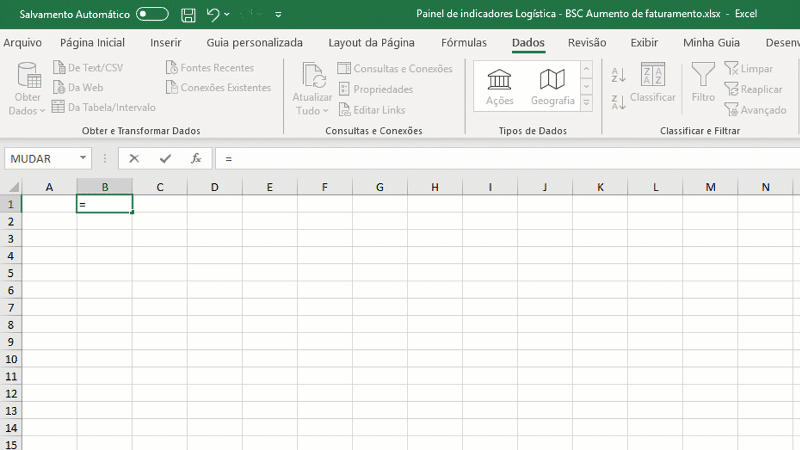Screen dimensions: 800x450
Task: Switch to the Fórmulas ribbon tab
Action: pos(464,43)
